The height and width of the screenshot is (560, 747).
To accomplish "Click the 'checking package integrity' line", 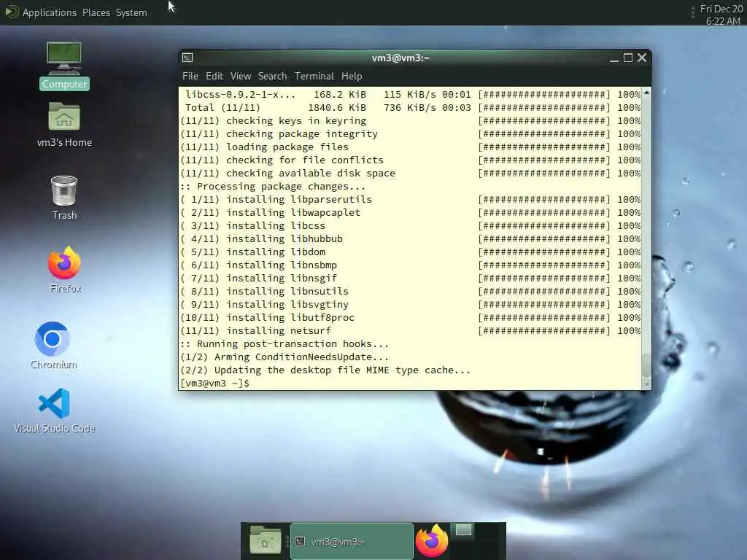I will pos(410,134).
